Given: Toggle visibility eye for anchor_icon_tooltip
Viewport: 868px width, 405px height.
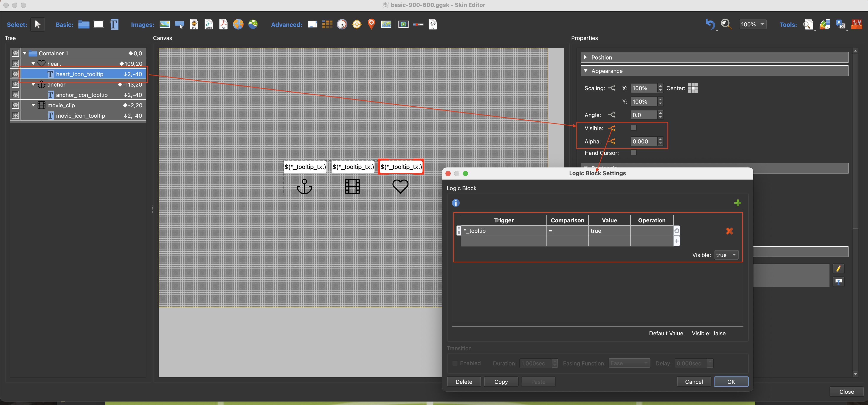Looking at the screenshot, I should pyautogui.click(x=16, y=95).
